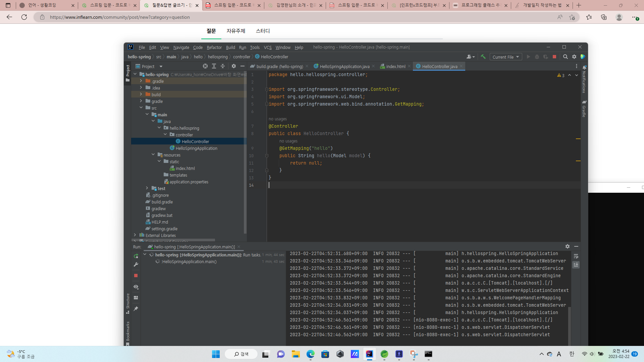Click the 자유주제 community category link

click(236, 31)
